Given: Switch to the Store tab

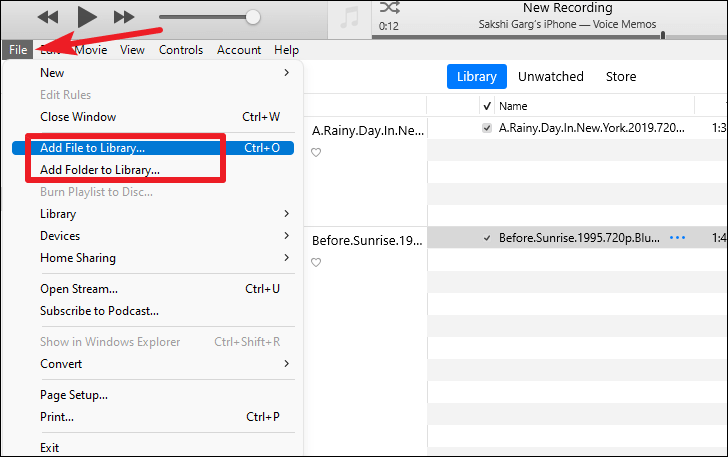Looking at the screenshot, I should click(x=621, y=77).
